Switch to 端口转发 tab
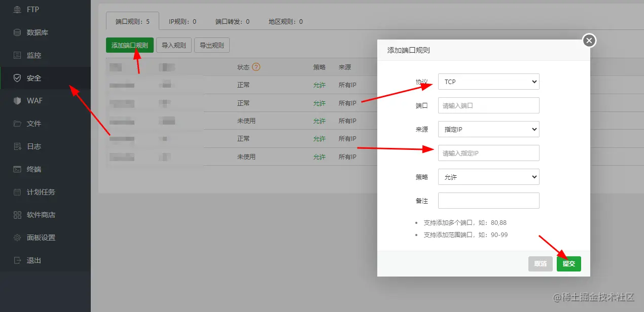The width and height of the screenshot is (644, 312). tap(232, 22)
